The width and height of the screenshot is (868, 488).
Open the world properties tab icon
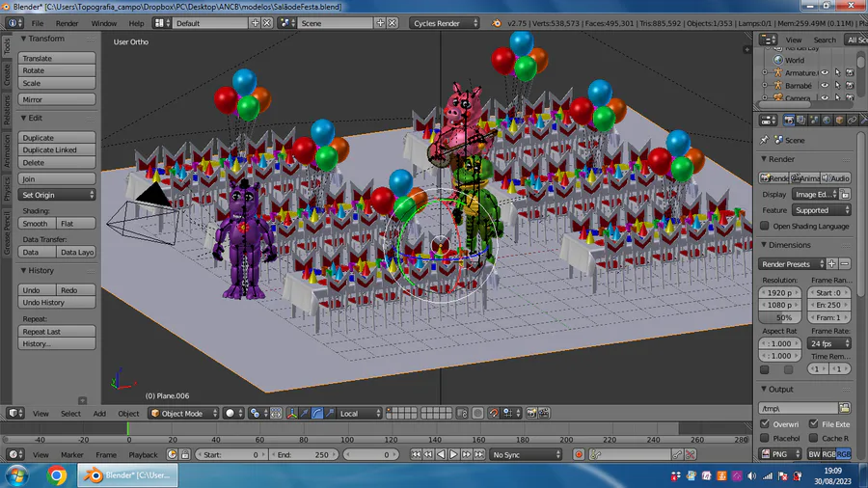[827, 120]
